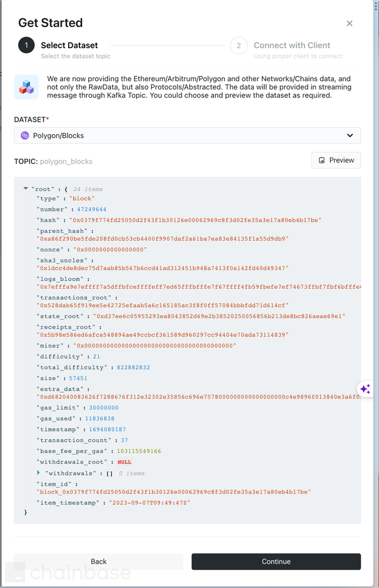Click the step 2 grey numbered circle
Viewport: 379px width, 588px height.
pyautogui.click(x=239, y=45)
